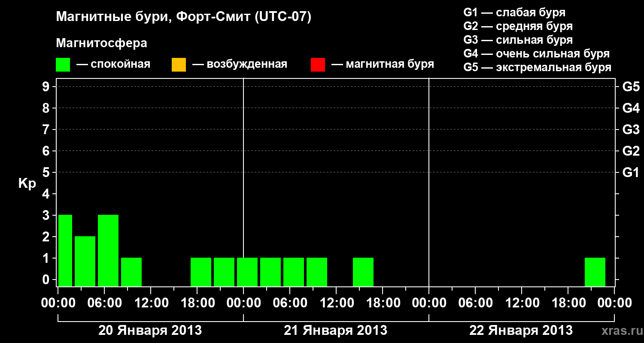Click '18:00' time label under 22 January
The width and height of the screenshot is (644, 343).
click(x=568, y=303)
